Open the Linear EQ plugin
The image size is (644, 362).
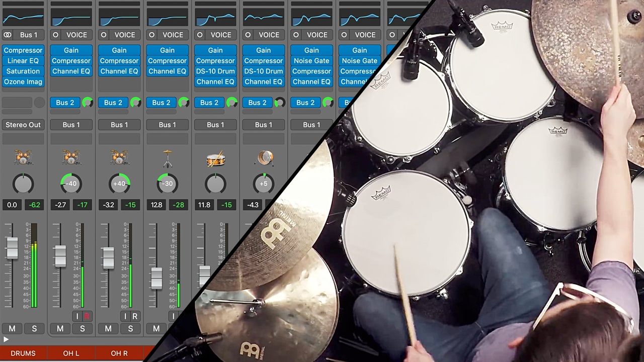coord(23,61)
